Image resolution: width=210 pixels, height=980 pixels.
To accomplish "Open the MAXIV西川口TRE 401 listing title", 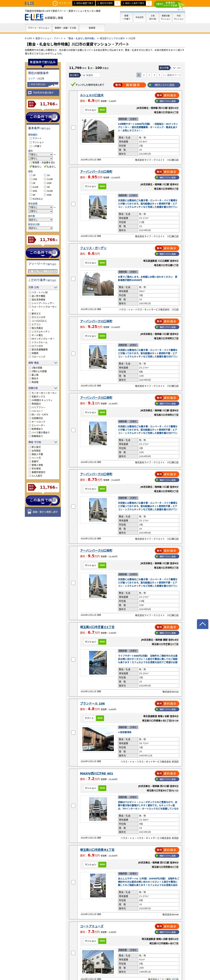I will (x=96, y=773).
